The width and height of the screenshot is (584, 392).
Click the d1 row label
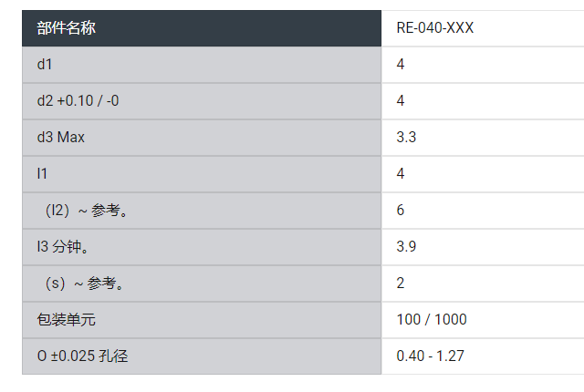(x=46, y=65)
